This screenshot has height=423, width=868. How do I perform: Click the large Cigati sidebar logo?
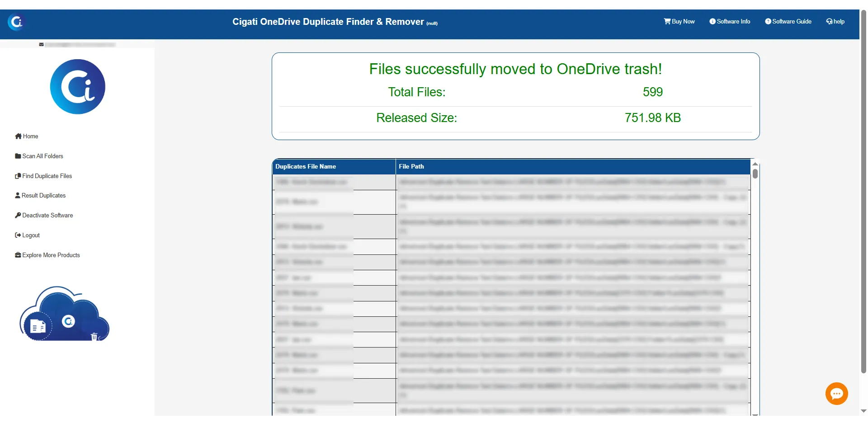click(x=78, y=87)
